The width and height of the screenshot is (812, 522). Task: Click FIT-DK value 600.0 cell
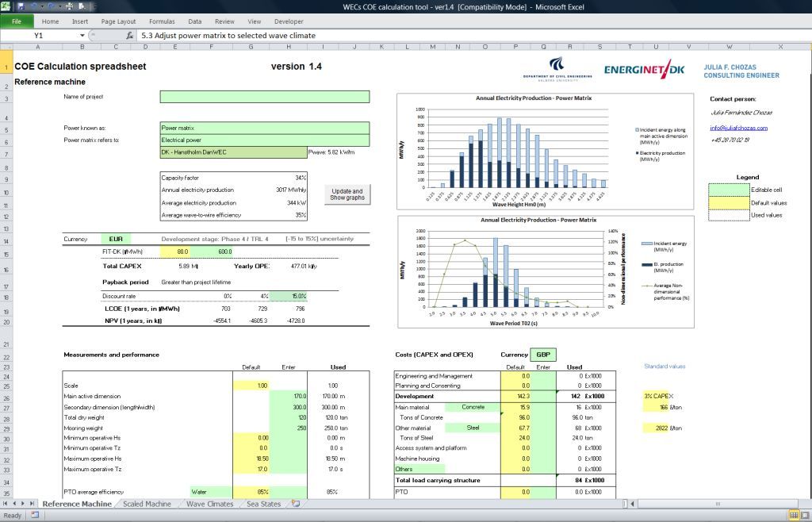pyautogui.click(x=211, y=251)
